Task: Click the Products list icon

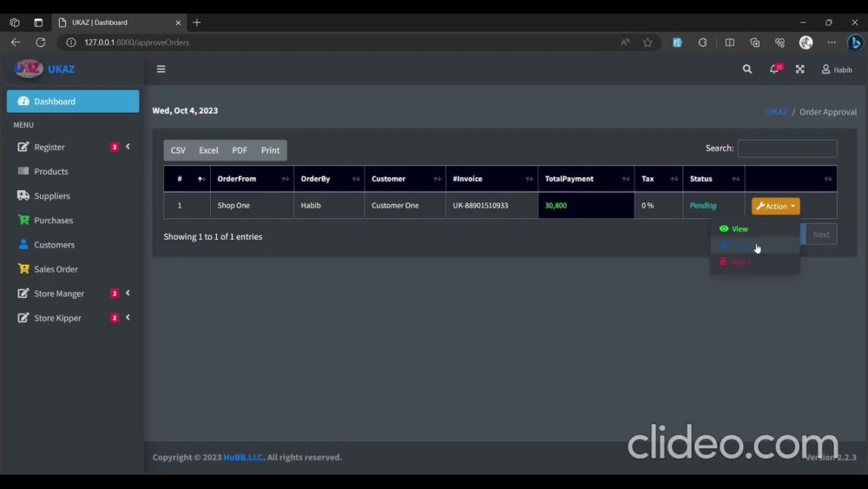Action: 23,171
